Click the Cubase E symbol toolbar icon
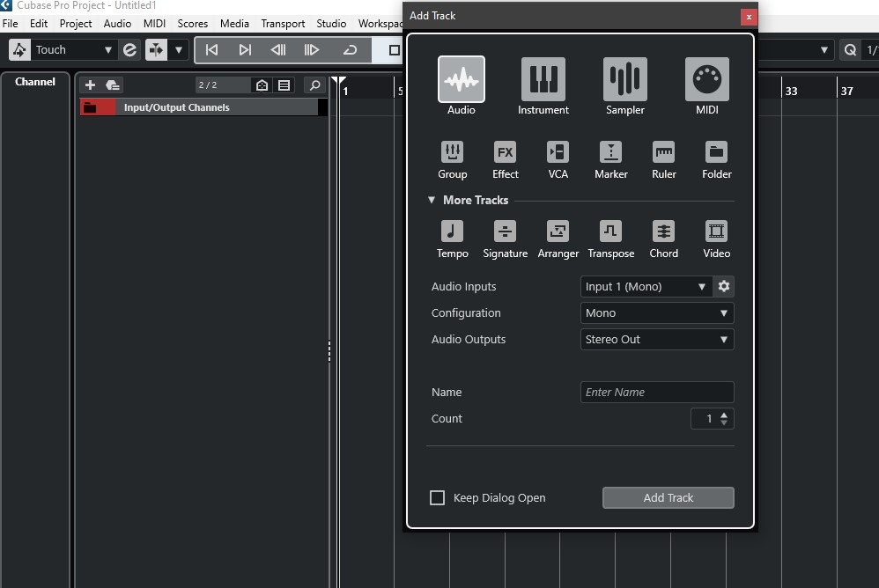 click(129, 50)
